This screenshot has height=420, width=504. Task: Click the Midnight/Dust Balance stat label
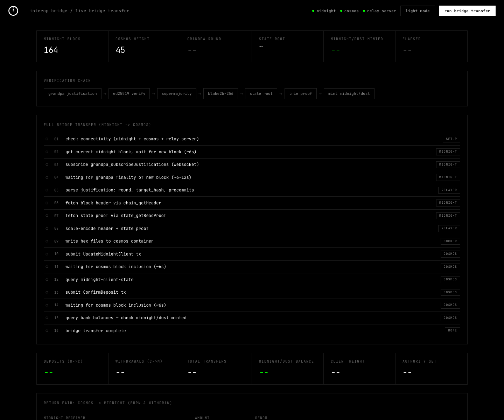(x=286, y=362)
